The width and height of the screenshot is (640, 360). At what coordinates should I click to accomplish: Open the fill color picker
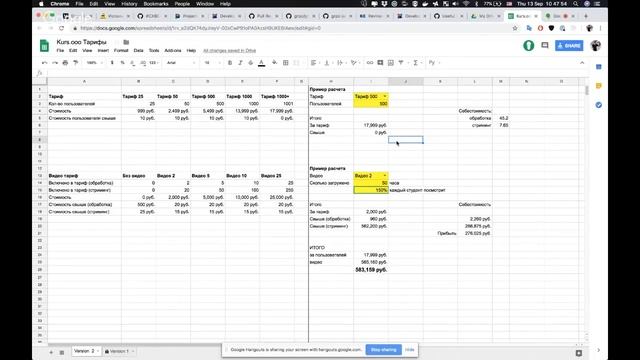click(x=274, y=63)
